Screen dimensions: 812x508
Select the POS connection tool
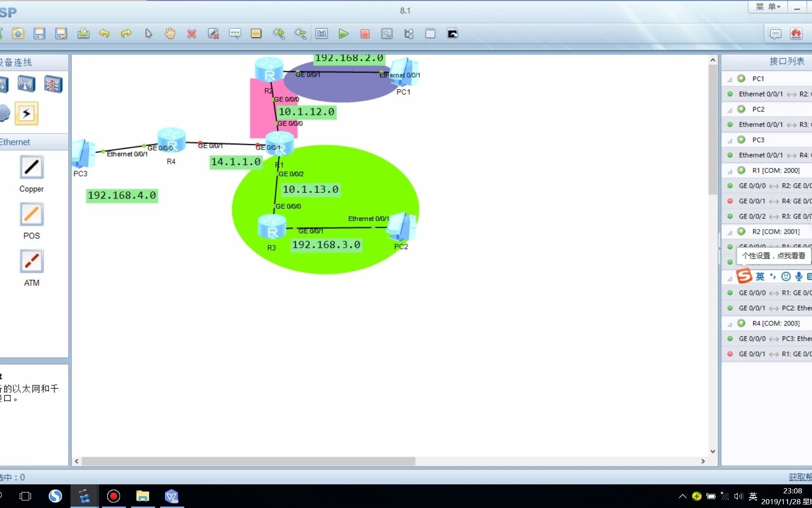pos(31,214)
